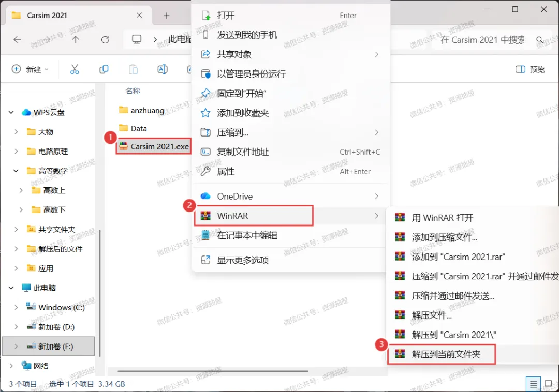Select 新加卷 (E:) in sidebar
Viewport: 559px width, 392px height.
click(48, 346)
